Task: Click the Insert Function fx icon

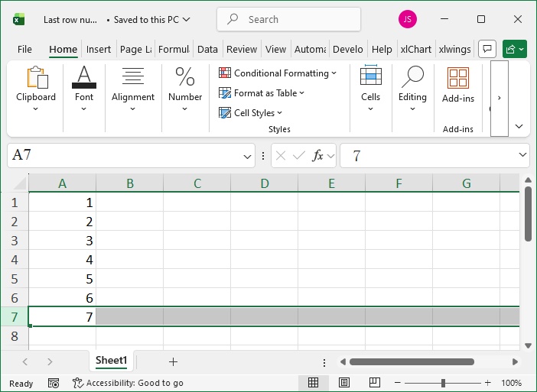Action: point(317,156)
